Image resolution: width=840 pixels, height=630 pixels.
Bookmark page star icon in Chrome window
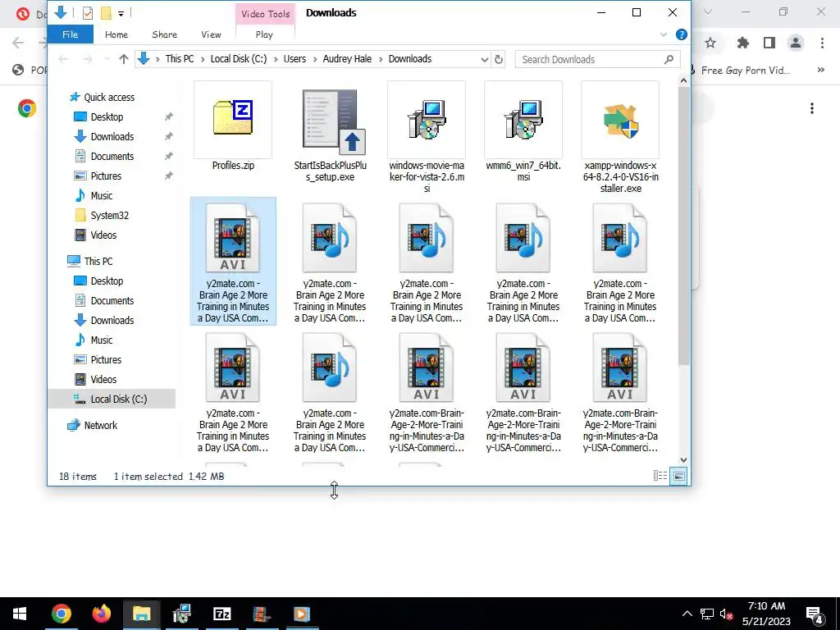pyautogui.click(x=710, y=43)
